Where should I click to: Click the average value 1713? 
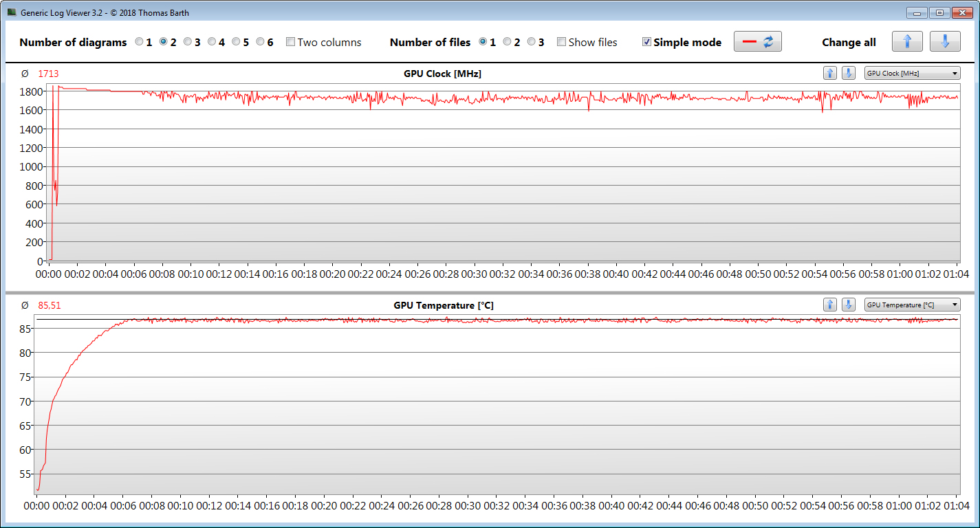[48, 74]
